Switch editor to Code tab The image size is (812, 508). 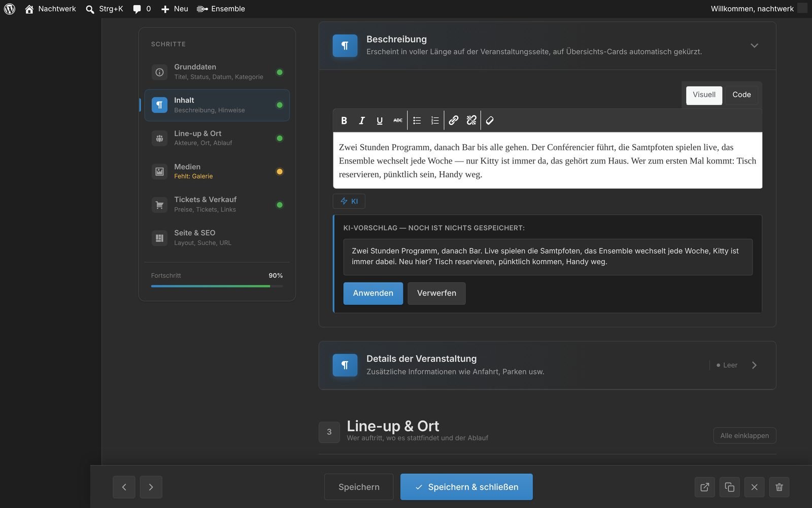coord(741,95)
